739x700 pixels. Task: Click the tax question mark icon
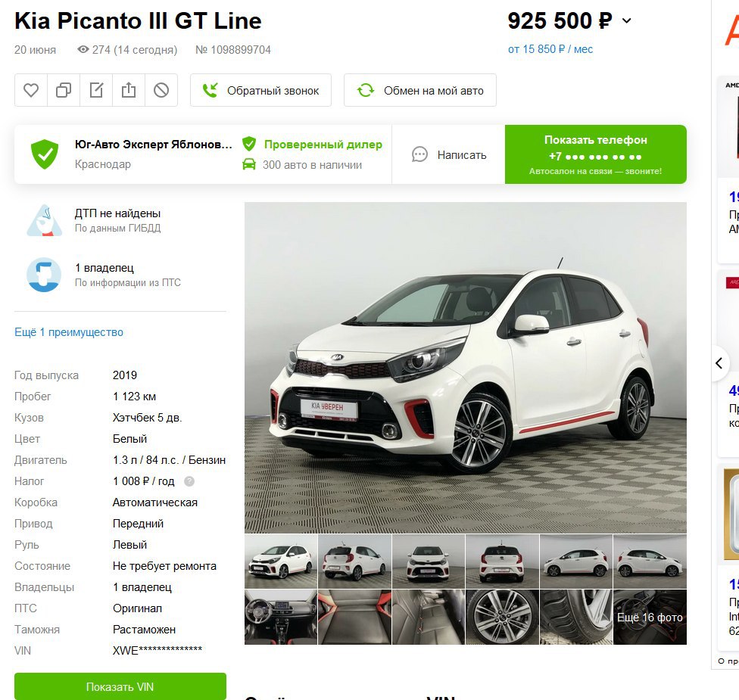189,481
